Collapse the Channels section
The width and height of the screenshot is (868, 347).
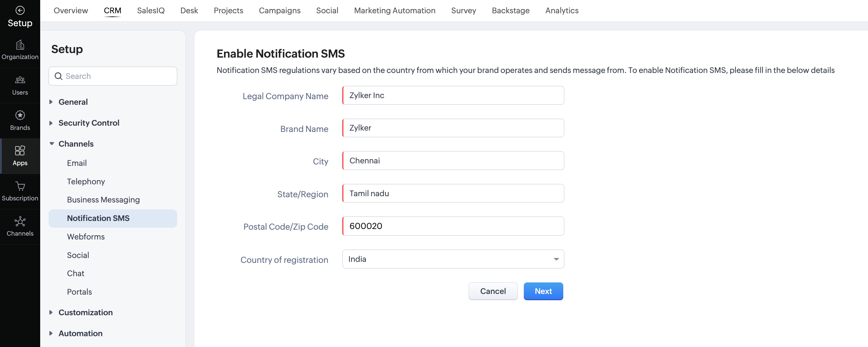tap(52, 144)
